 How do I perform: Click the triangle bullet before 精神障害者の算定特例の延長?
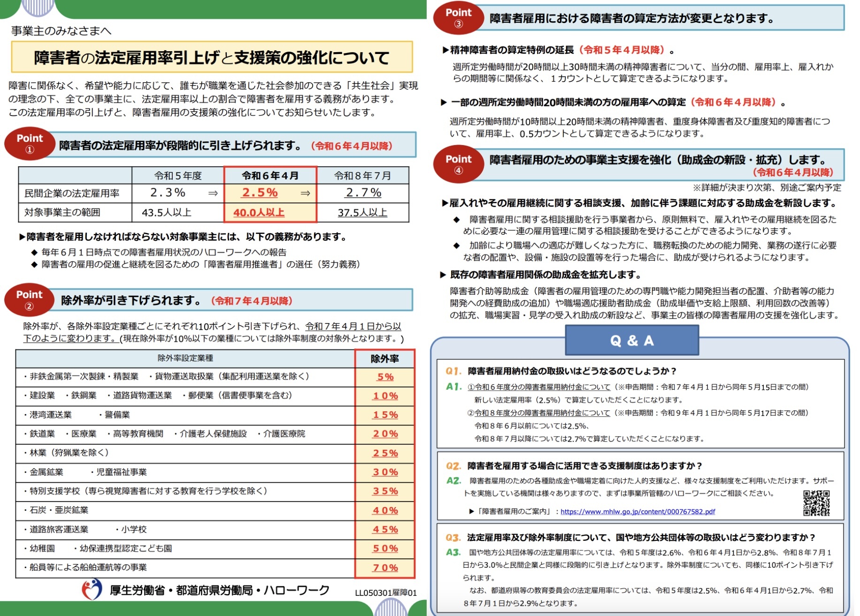pyautogui.click(x=445, y=50)
